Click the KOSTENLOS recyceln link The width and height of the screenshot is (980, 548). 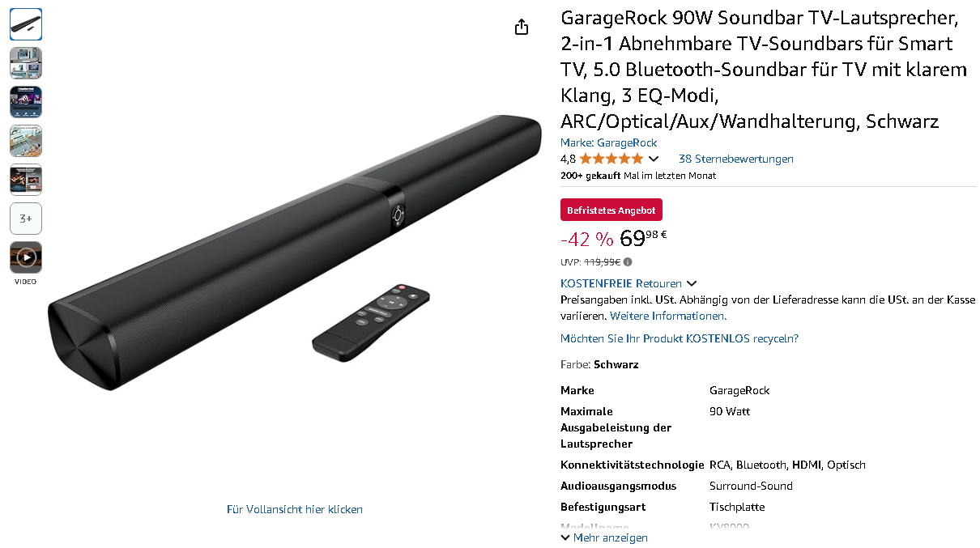click(680, 338)
